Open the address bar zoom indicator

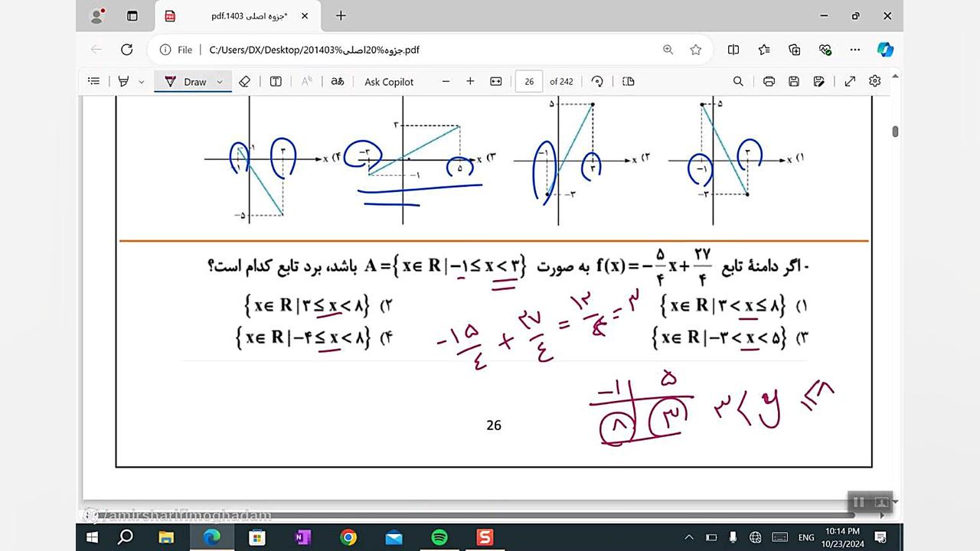[x=668, y=50]
